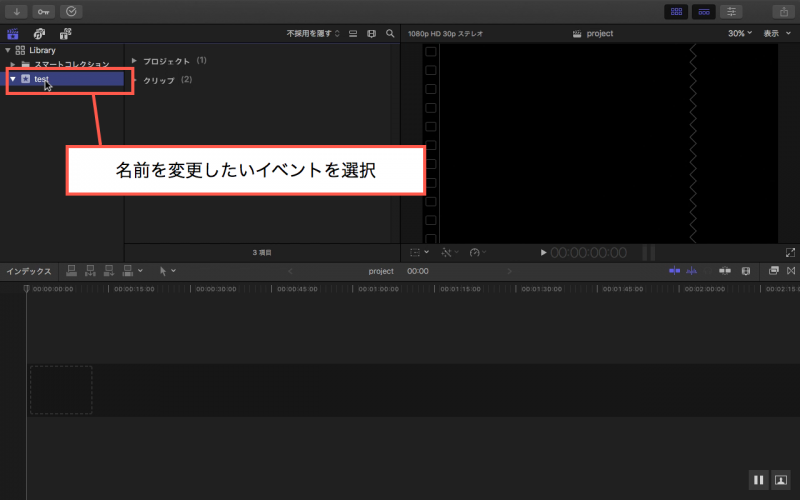Append clip to storyline button
Screen dimensions: 800x500
click(109, 271)
